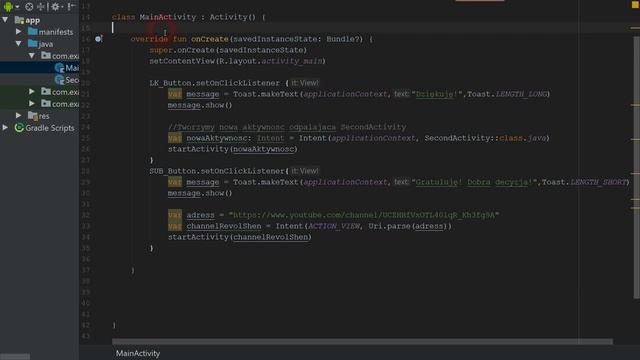This screenshot has height=360, width=640.
Task: Expand the third com.exa package
Action: pyautogui.click(x=31, y=104)
